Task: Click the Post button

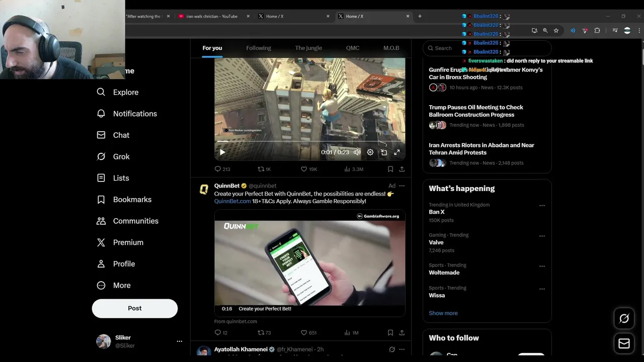Action: pos(135,308)
